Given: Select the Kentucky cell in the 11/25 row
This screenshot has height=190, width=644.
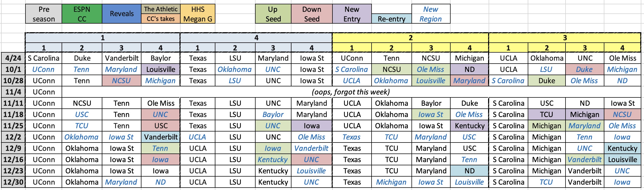Looking at the screenshot, I should pos(470,126).
